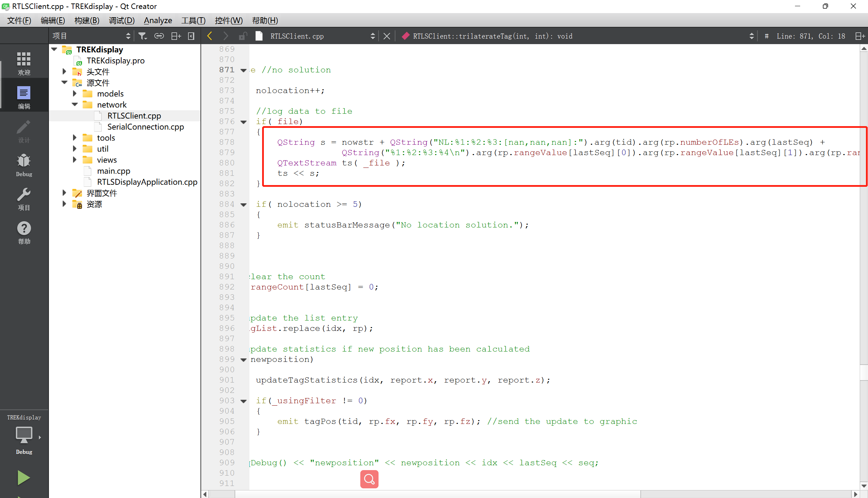Open the 帮助(H) Help menu

[265, 20]
